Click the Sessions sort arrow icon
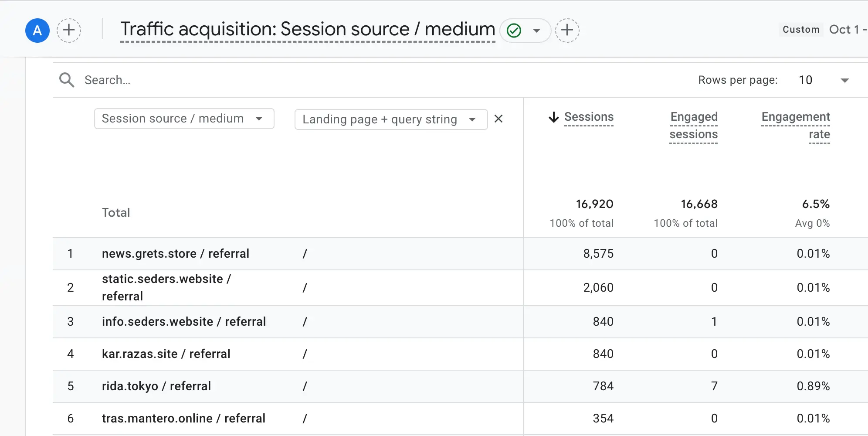868x436 pixels. [x=553, y=117]
